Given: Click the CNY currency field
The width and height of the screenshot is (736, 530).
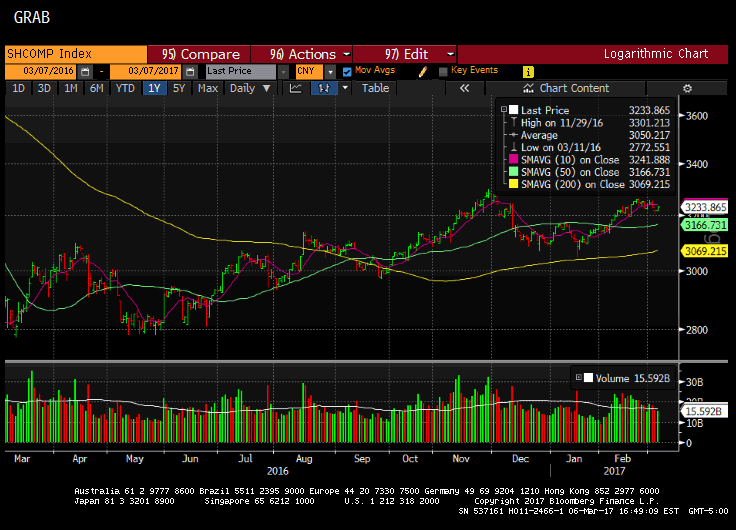Looking at the screenshot, I should (309, 72).
